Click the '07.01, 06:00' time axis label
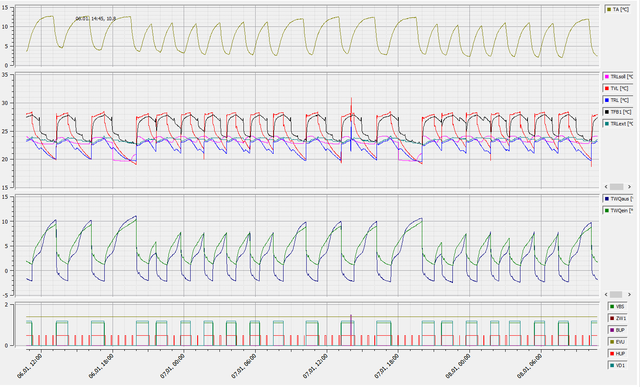 click(x=244, y=366)
